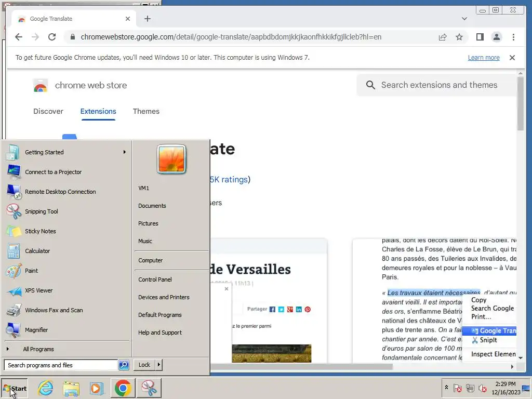This screenshot has height=399, width=532.
Task: Click the network icon in system tray
Action: (x=470, y=388)
